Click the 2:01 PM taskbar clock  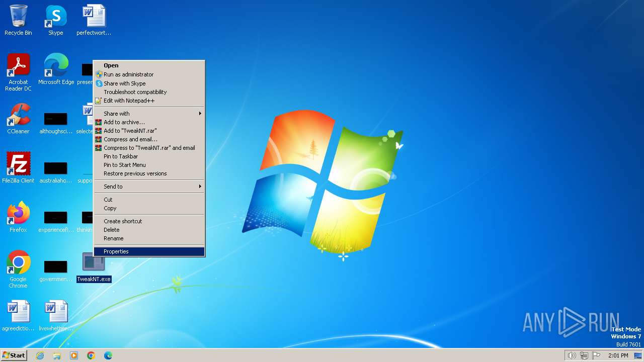(x=618, y=355)
